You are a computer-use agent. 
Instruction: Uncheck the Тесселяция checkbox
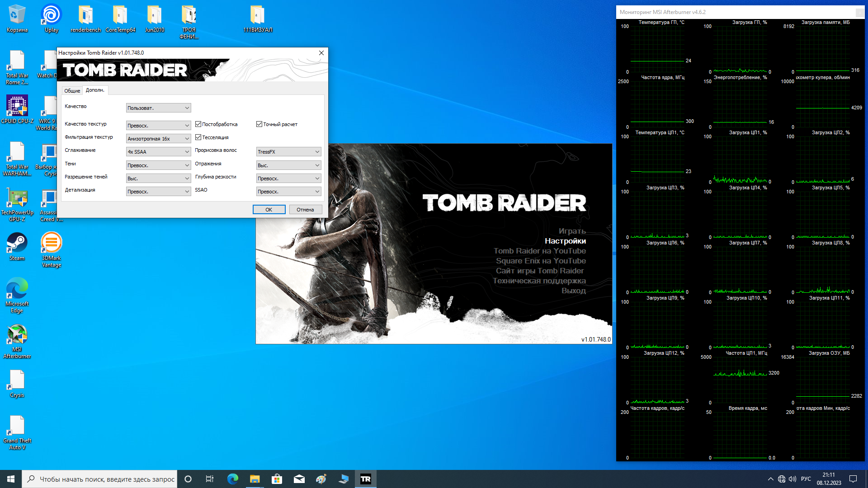pyautogui.click(x=198, y=137)
